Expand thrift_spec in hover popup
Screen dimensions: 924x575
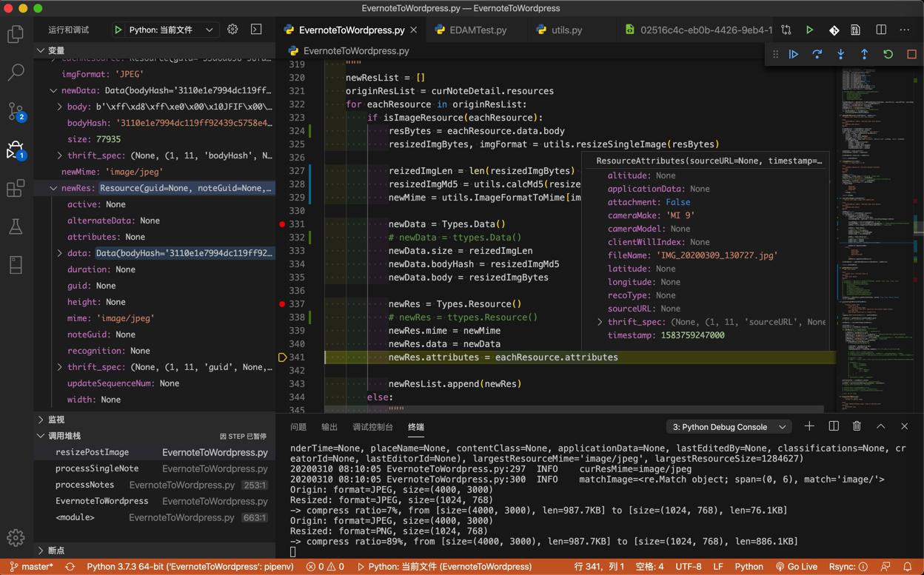click(x=600, y=322)
